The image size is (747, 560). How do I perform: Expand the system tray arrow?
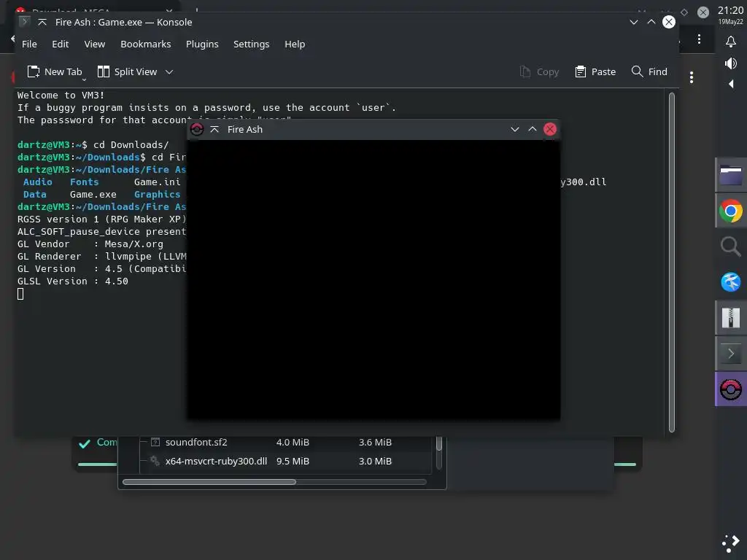point(731,85)
